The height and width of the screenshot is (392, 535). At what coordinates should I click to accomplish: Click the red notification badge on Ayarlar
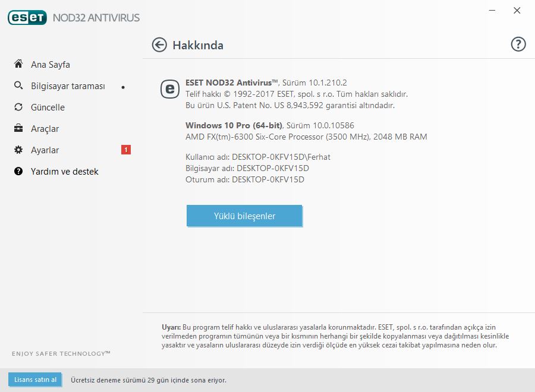[x=126, y=150]
